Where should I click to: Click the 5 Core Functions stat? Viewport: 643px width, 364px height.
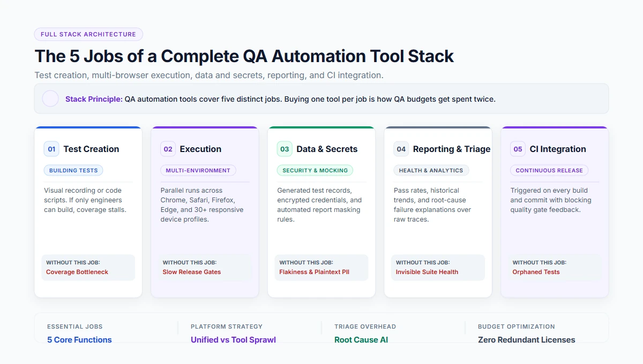pyautogui.click(x=79, y=340)
